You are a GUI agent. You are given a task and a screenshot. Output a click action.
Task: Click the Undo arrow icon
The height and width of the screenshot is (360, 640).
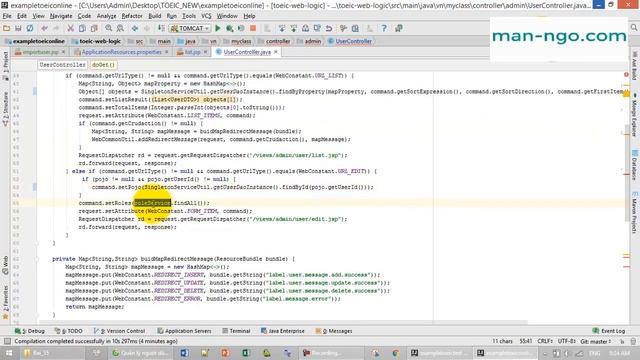pyautogui.click(x=44, y=28)
